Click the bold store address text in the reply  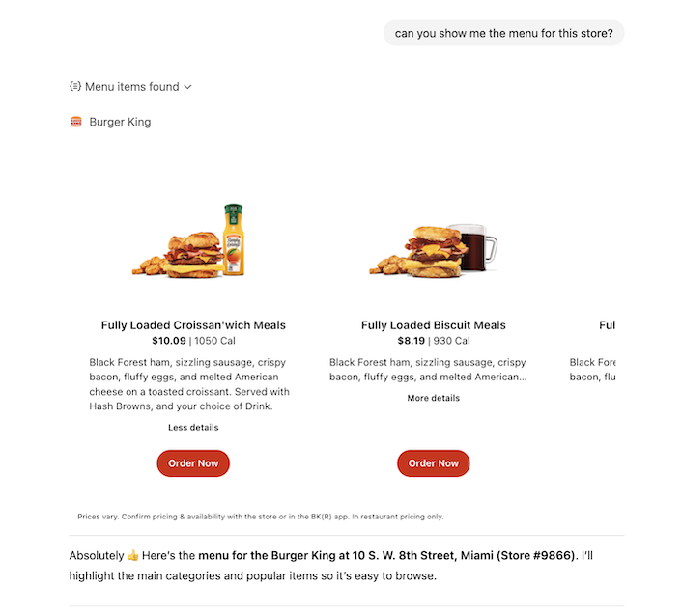[x=386, y=556]
